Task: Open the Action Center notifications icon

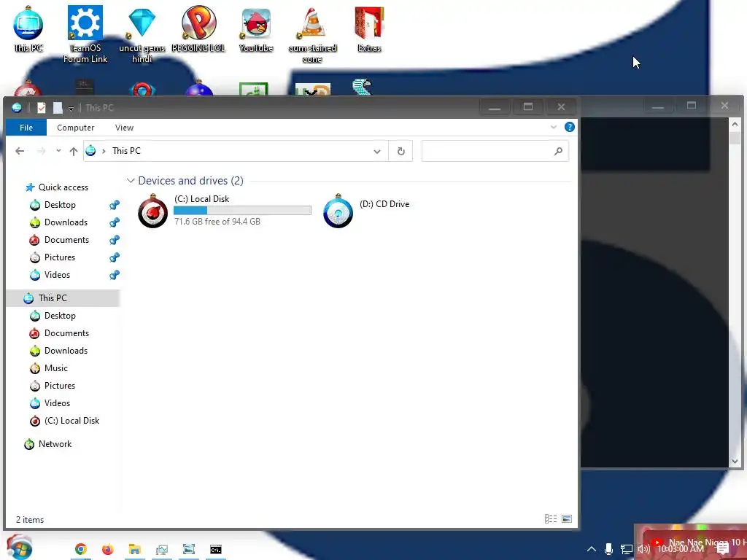Action: tap(722, 549)
